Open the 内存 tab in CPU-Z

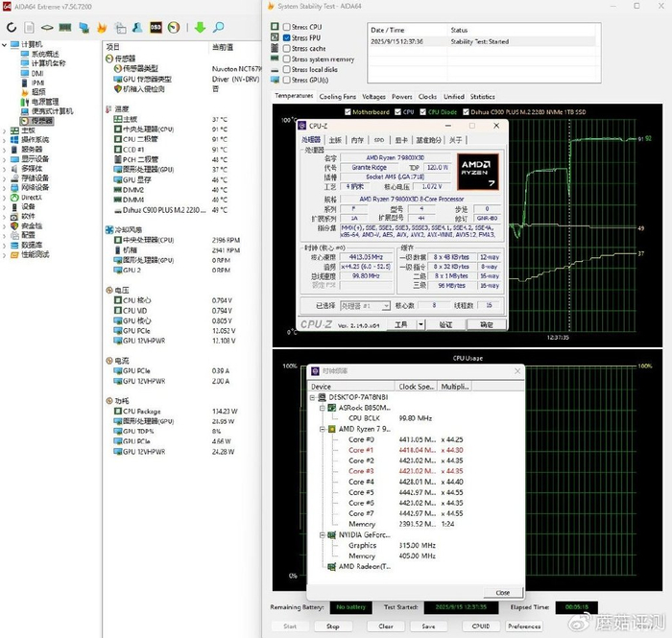click(357, 140)
